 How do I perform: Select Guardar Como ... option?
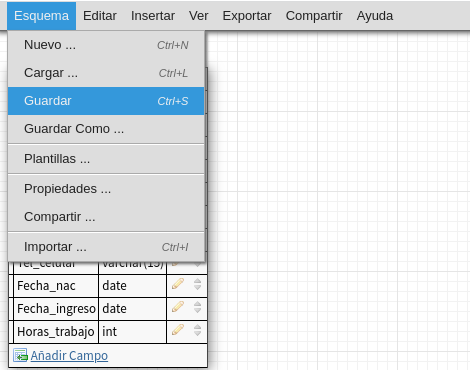pos(106,129)
